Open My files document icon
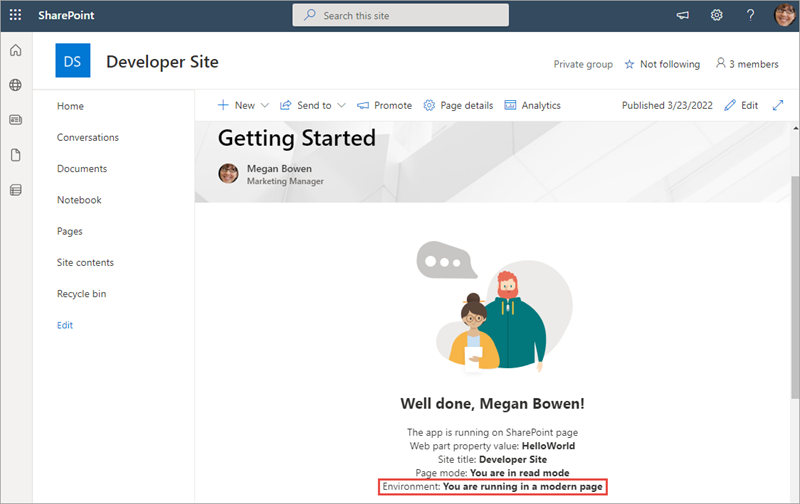800x504 pixels. (16, 155)
